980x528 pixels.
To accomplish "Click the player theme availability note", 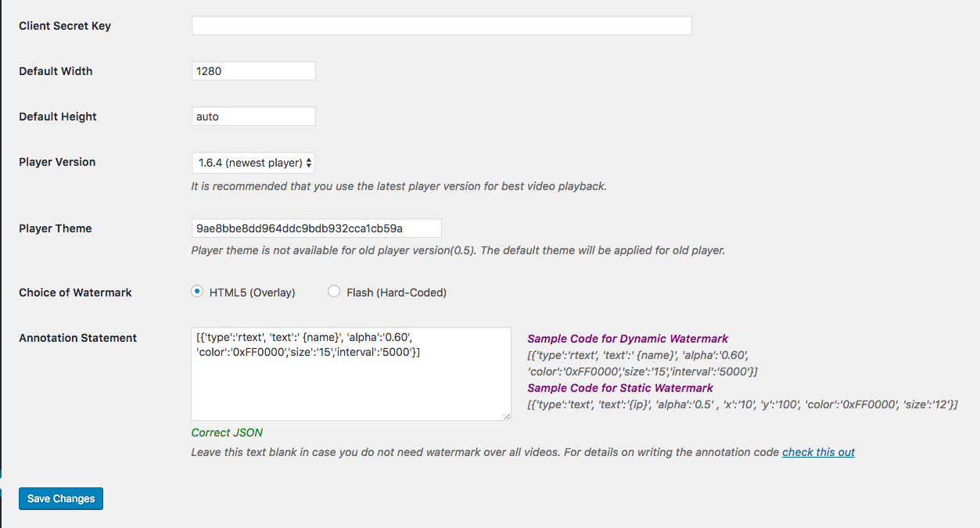I will 458,251.
